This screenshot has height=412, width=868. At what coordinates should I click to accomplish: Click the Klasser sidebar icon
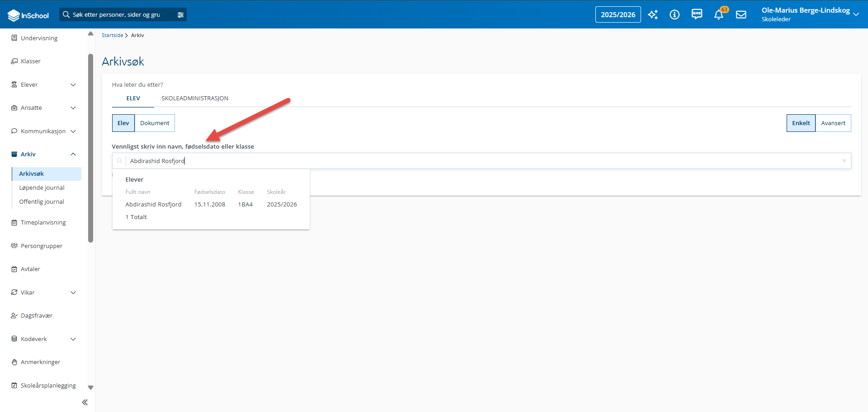(14, 61)
